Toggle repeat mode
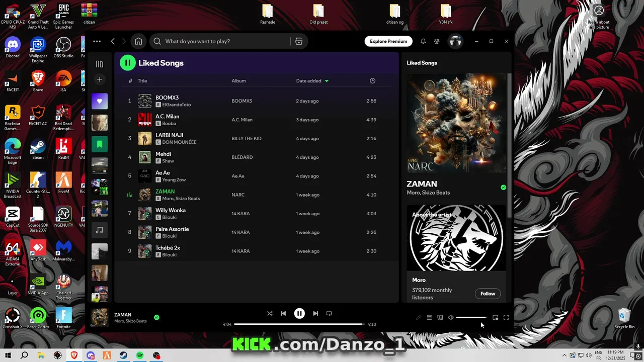Screen dimensions: 644x362 (x=329, y=313)
